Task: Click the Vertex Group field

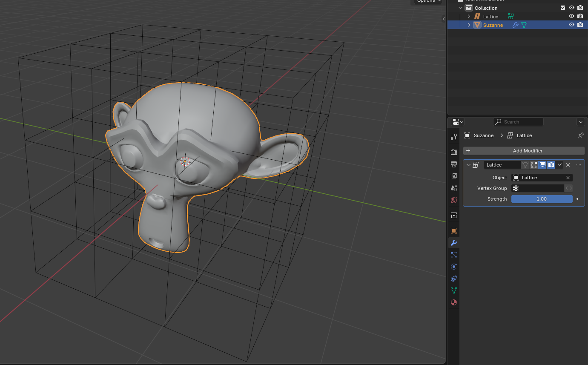Action: [538, 188]
